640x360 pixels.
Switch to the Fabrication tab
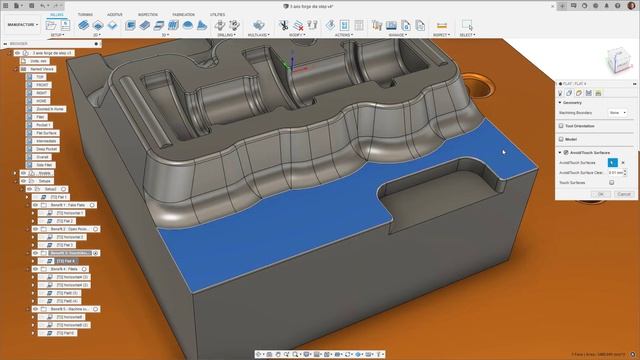(183, 15)
